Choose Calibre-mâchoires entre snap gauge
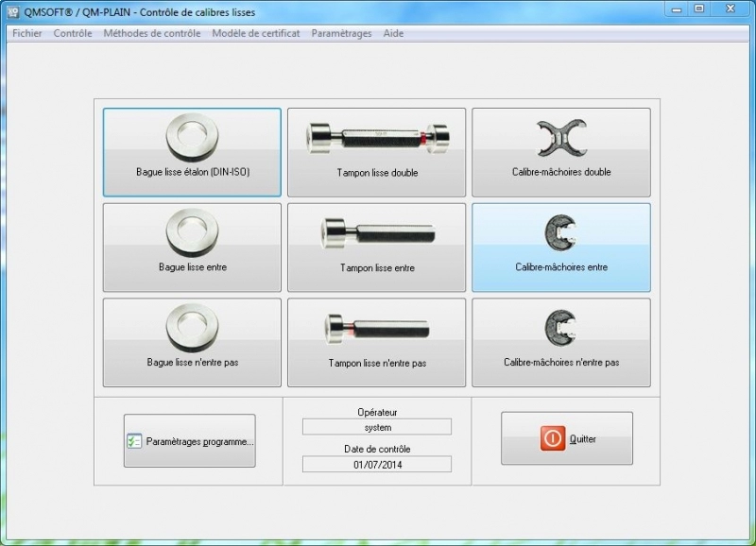Image resolution: width=756 pixels, height=546 pixels. (561, 247)
